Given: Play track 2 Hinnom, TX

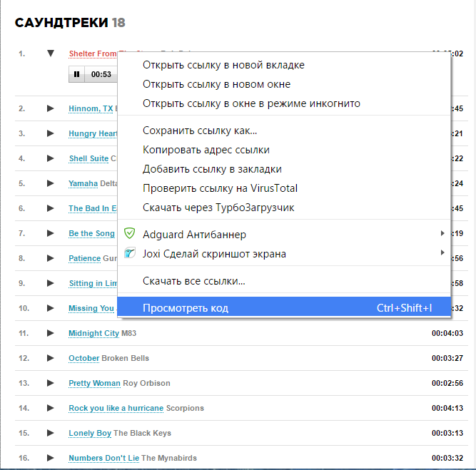Looking at the screenshot, I should (51, 108).
